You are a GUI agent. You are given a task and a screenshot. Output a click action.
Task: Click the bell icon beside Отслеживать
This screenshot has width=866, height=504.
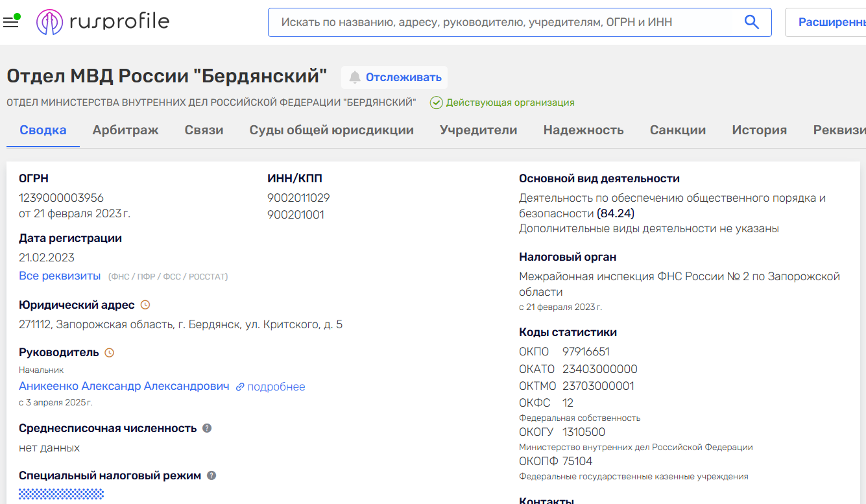pos(354,77)
